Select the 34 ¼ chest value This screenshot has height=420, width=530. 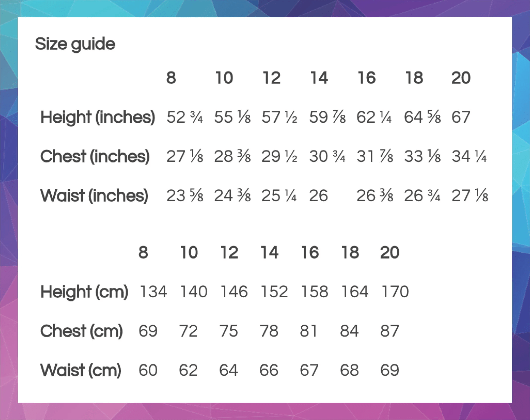click(x=469, y=156)
